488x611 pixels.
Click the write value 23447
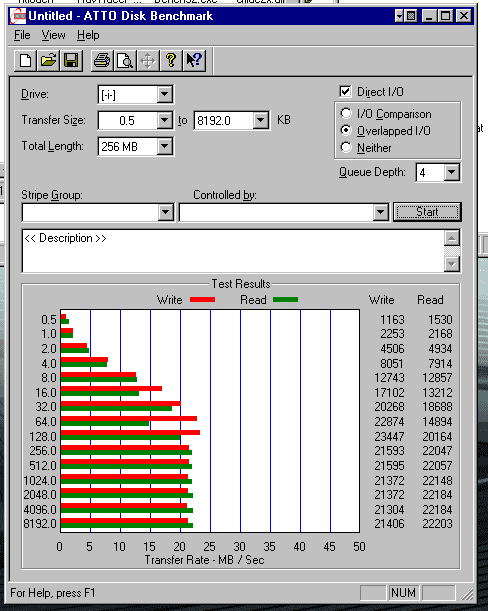tap(389, 436)
